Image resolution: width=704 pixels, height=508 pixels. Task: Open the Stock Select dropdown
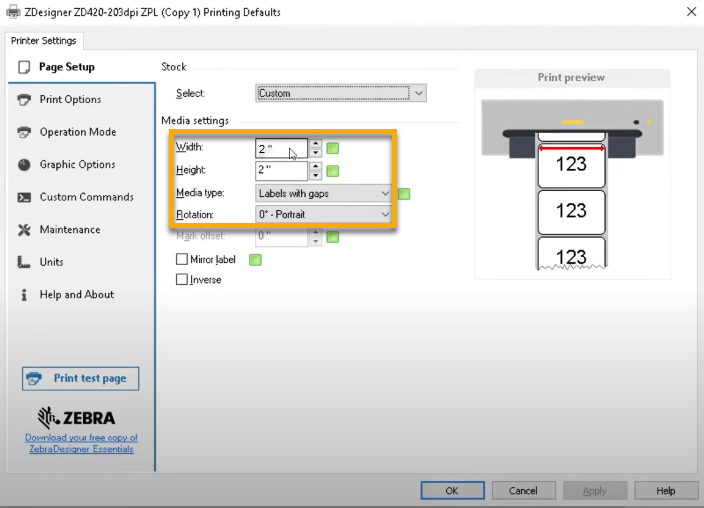341,93
